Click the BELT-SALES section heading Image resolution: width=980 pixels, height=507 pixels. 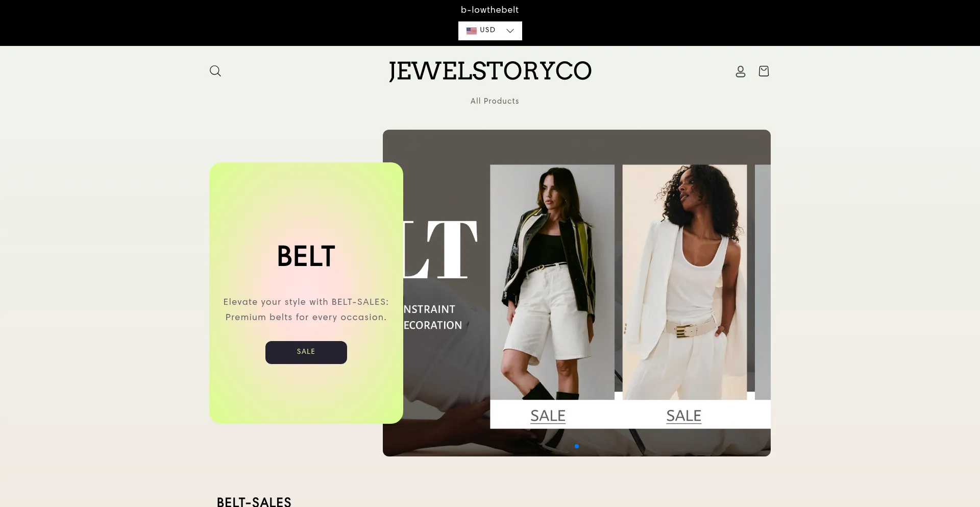pyautogui.click(x=254, y=502)
